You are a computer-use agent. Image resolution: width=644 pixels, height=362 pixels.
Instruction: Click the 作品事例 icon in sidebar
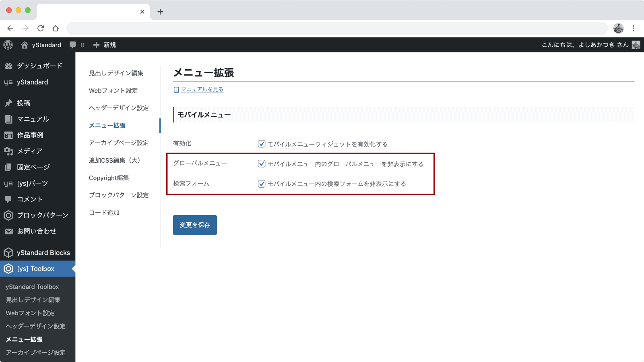pyautogui.click(x=8, y=135)
